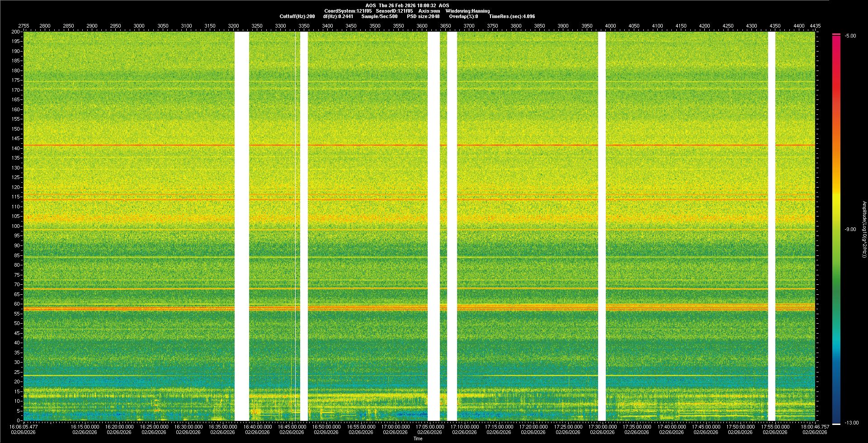Click the 17:30:00.000 time tick label
The width and height of the screenshot is (868, 443).
pos(602,427)
